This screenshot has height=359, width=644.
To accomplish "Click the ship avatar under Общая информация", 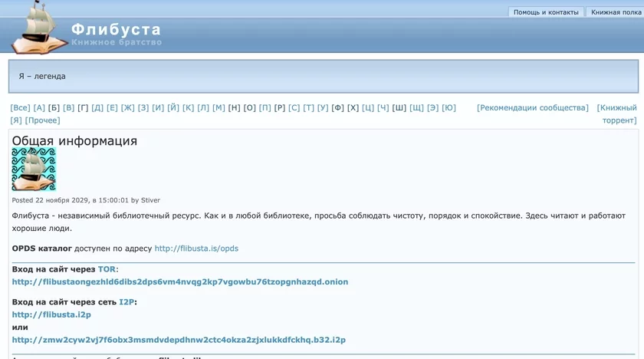I will 34,170.
